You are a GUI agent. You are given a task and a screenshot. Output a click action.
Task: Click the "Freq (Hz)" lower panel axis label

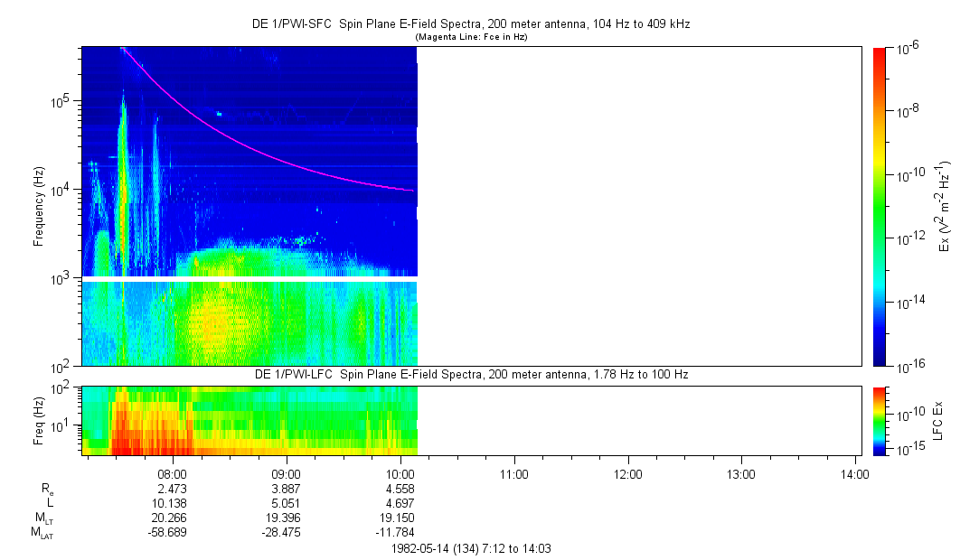pyautogui.click(x=39, y=420)
